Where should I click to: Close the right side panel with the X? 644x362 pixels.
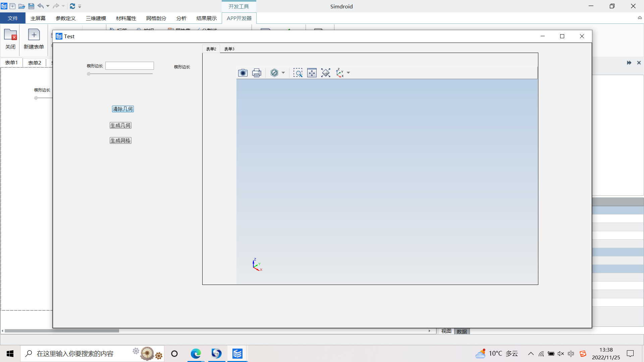(x=639, y=63)
